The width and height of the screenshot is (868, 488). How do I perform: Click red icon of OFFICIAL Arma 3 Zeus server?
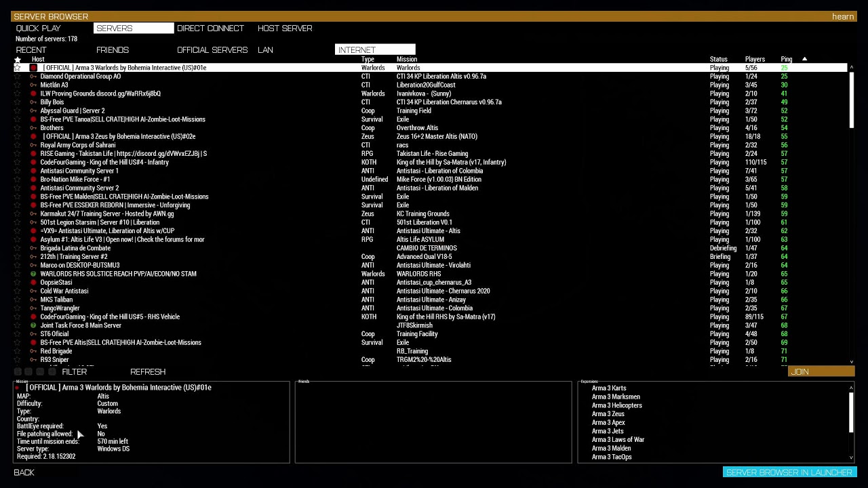(33, 136)
